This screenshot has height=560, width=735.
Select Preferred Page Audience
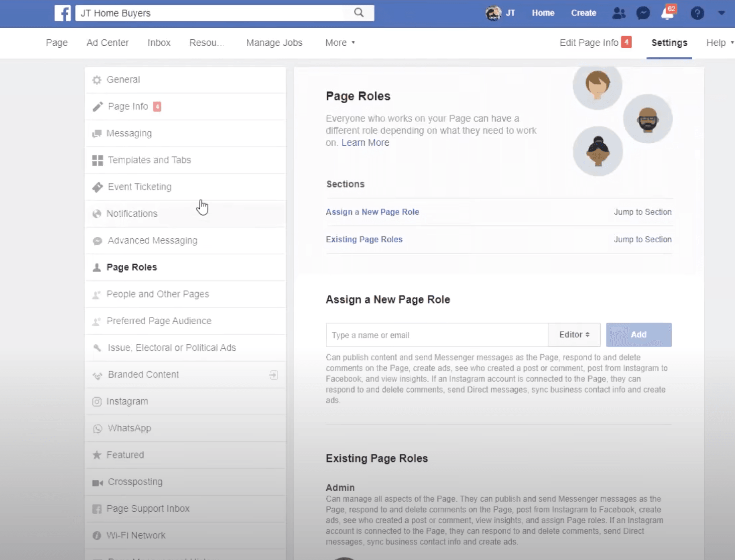(186, 321)
